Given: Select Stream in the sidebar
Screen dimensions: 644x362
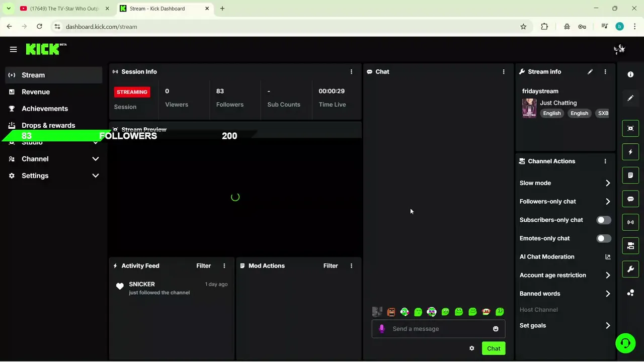Looking at the screenshot, I should click(x=53, y=75).
